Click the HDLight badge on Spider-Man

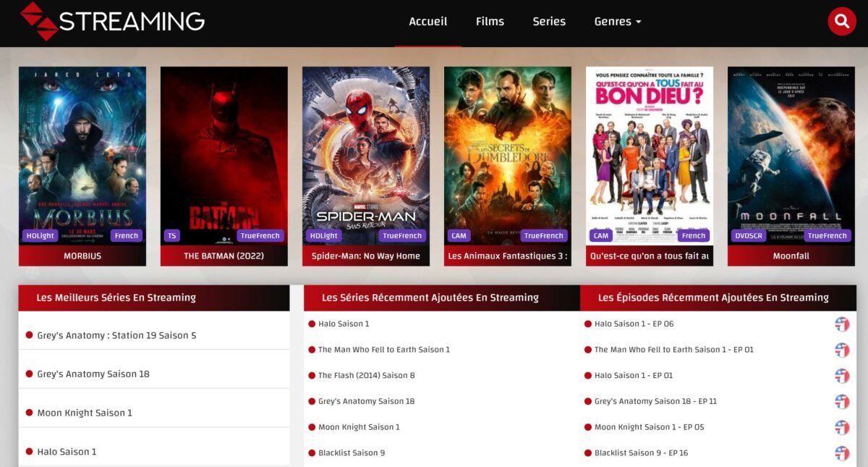click(324, 235)
